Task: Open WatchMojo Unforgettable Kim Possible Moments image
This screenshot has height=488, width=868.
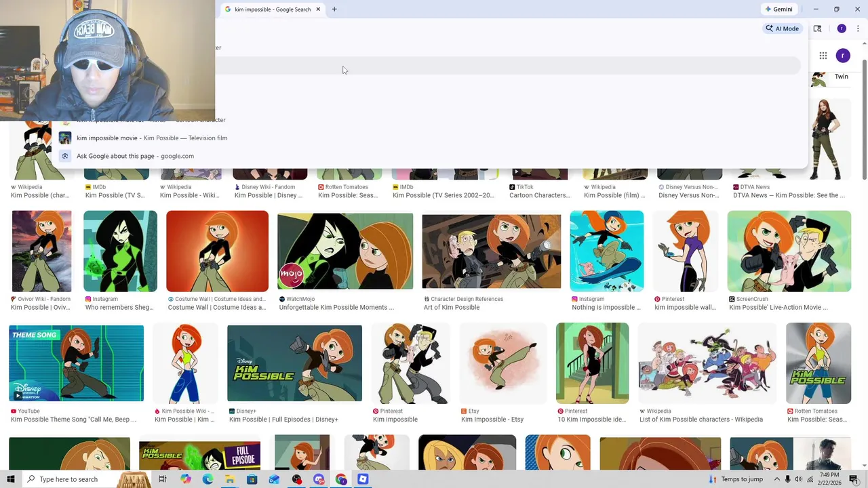Action: 345,251
